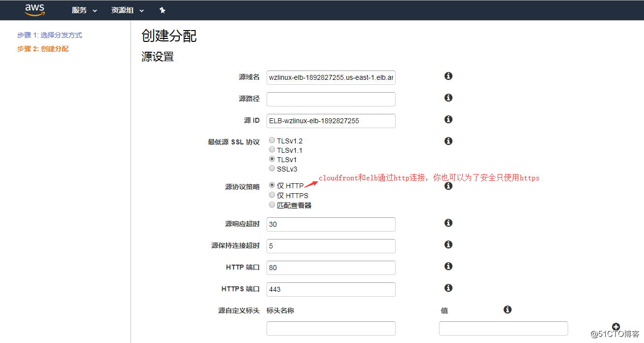Click the 最低源 SSL 协议 label
This screenshot has height=343, width=644.
pyautogui.click(x=234, y=142)
